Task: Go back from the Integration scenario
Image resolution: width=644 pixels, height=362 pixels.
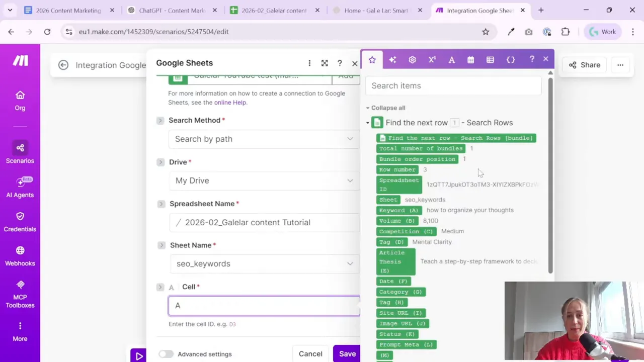Action: (x=63, y=65)
